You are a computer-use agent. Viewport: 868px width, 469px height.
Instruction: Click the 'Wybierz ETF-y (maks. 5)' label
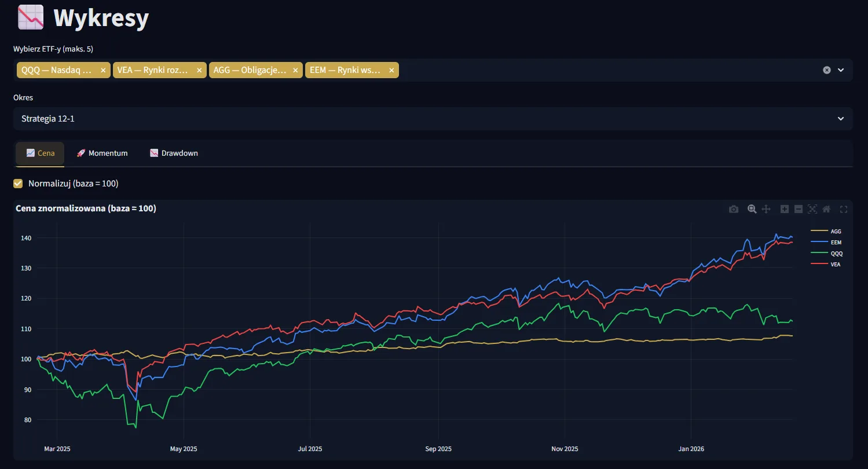pyautogui.click(x=53, y=49)
